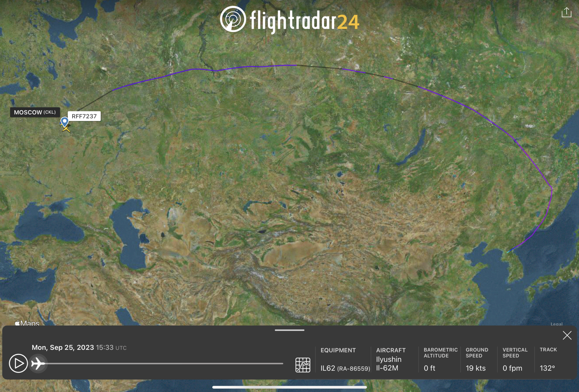The width and height of the screenshot is (579, 392).
Task: Open the Legal link on map
Action: coord(556,324)
